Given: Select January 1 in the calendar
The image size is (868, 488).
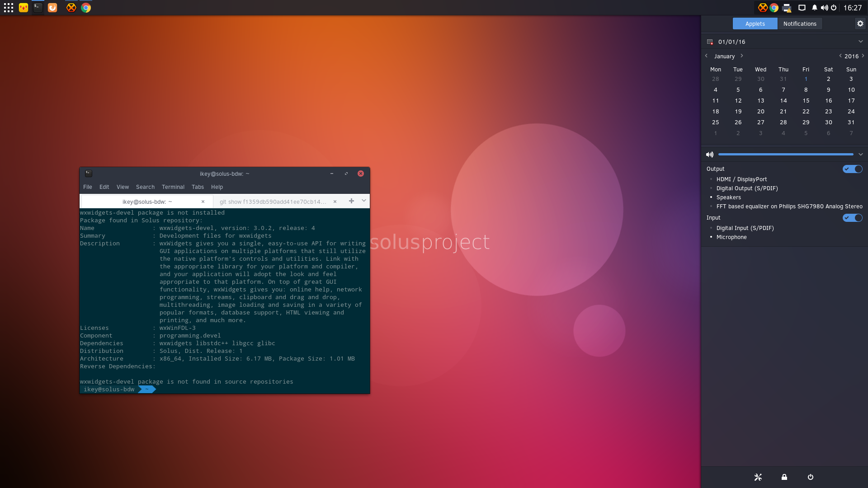Looking at the screenshot, I should tap(806, 79).
